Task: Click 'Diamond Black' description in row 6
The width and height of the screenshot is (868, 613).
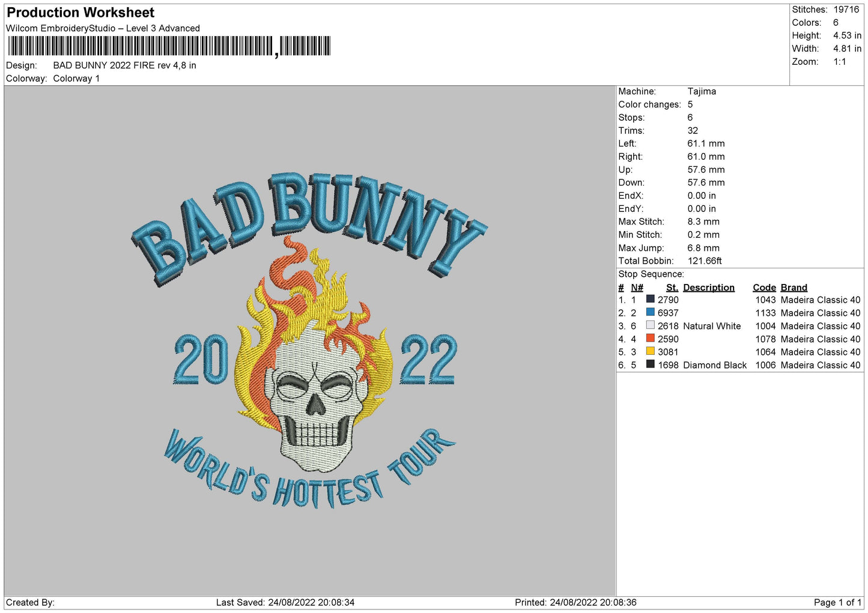Action: 715,365
